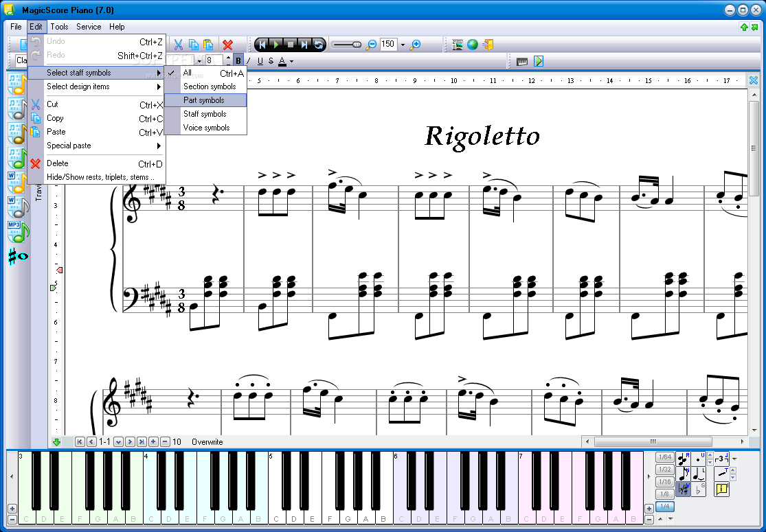Toggle loop playback button
The width and height of the screenshot is (766, 532).
click(319, 45)
